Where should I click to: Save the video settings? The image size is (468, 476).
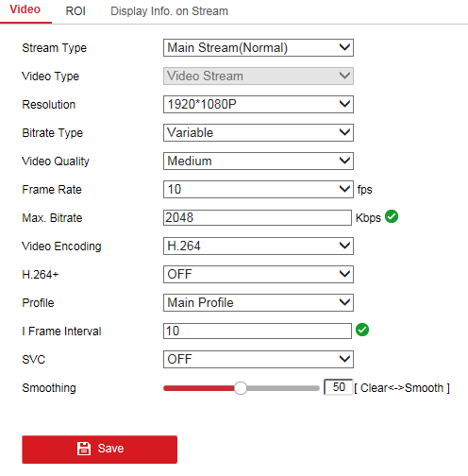pyautogui.click(x=100, y=450)
